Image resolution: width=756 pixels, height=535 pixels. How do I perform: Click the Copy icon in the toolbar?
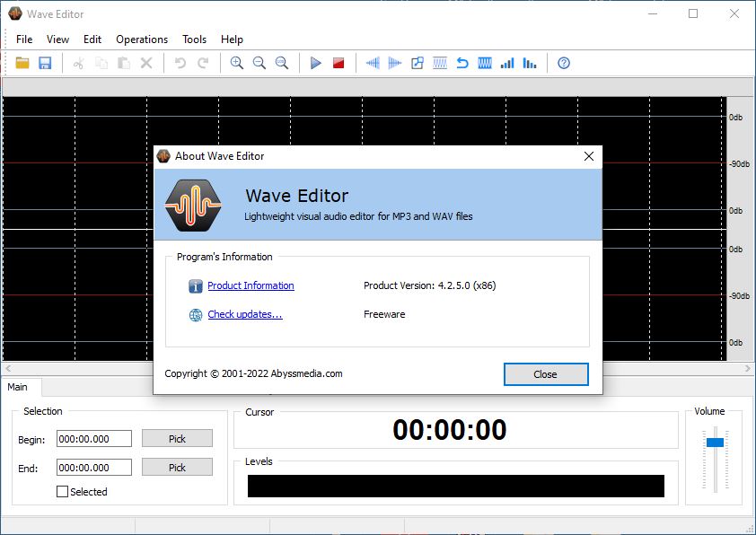[x=101, y=63]
